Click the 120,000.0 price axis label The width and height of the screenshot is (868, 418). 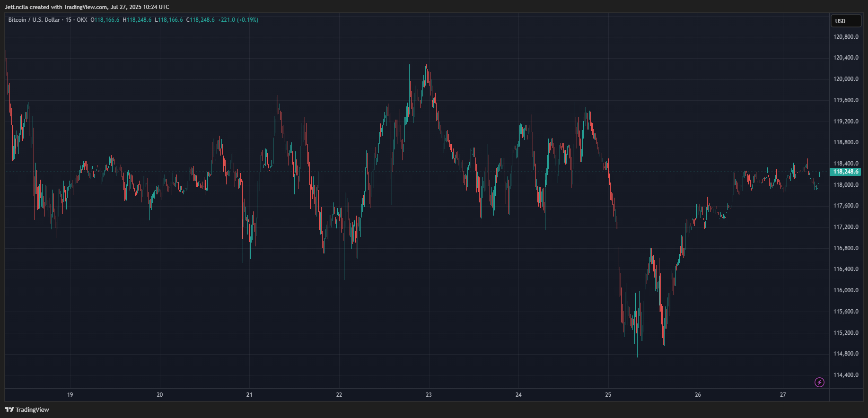tap(846, 79)
